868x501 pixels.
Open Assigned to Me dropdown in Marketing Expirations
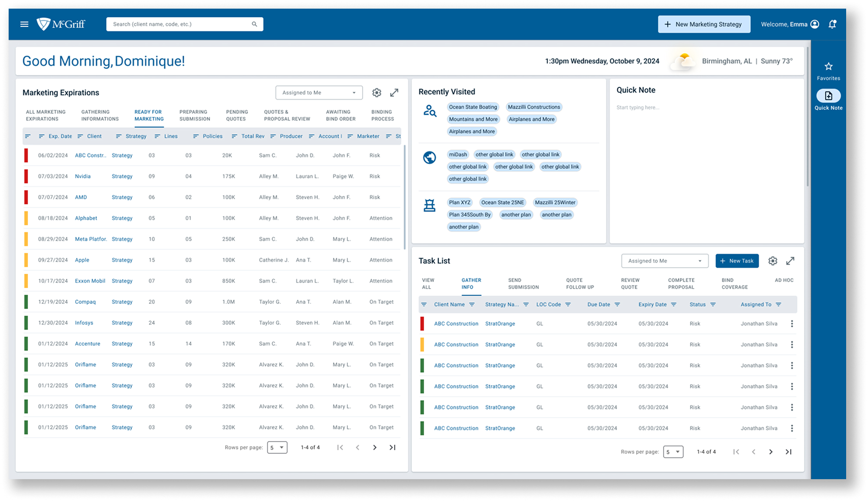pos(319,92)
